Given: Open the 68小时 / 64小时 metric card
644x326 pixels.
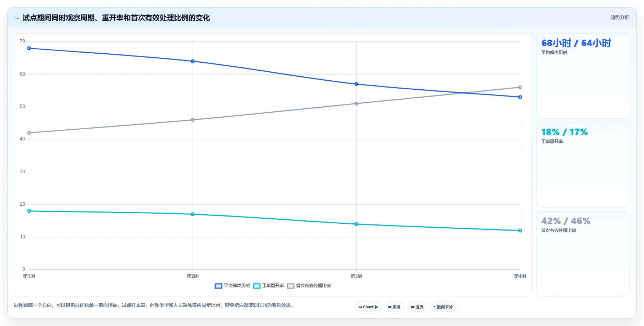Looking at the screenshot, I should pos(583,76).
